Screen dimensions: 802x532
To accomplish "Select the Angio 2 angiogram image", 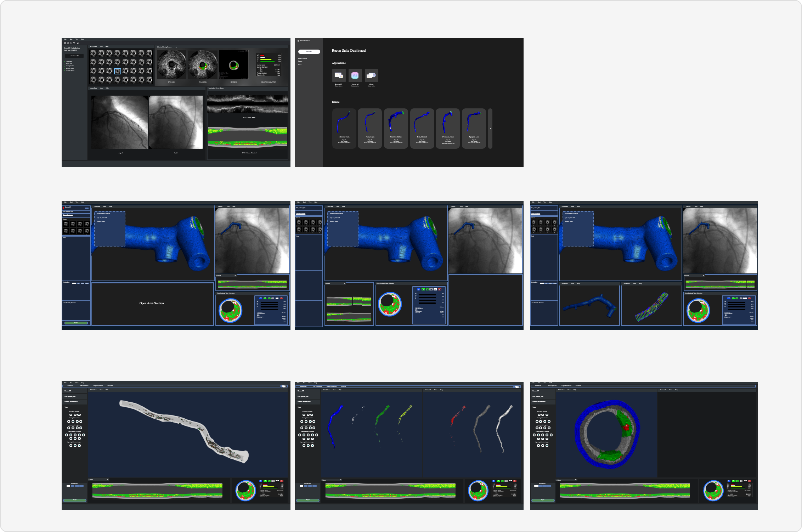I will click(176, 122).
